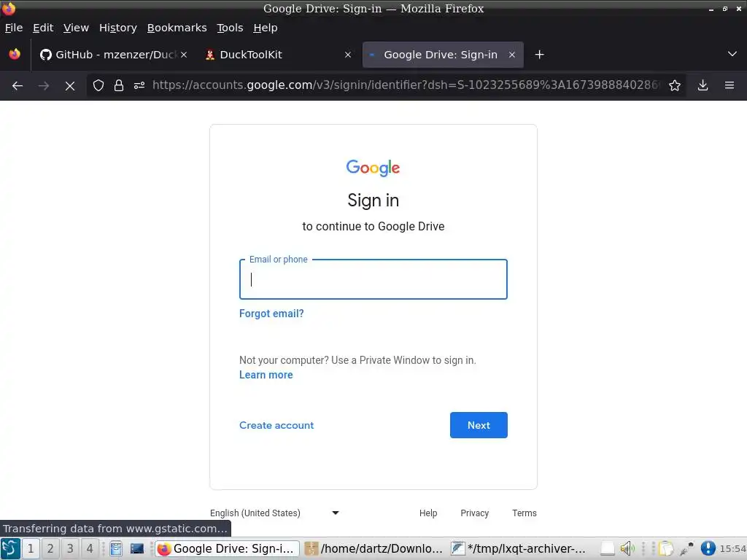Launch the terminal from the panel
Viewport: 747px width, 560px height.
pyautogui.click(x=136, y=548)
